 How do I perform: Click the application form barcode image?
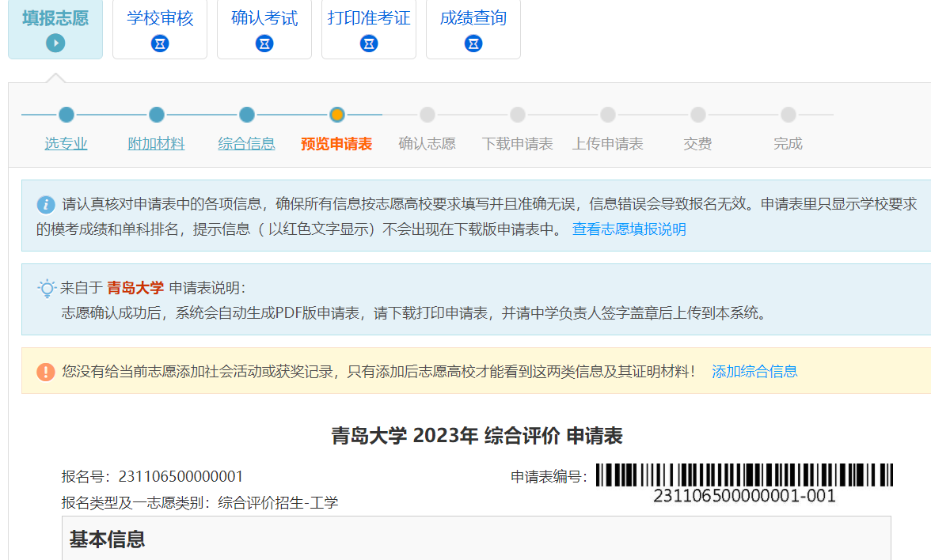click(x=744, y=475)
